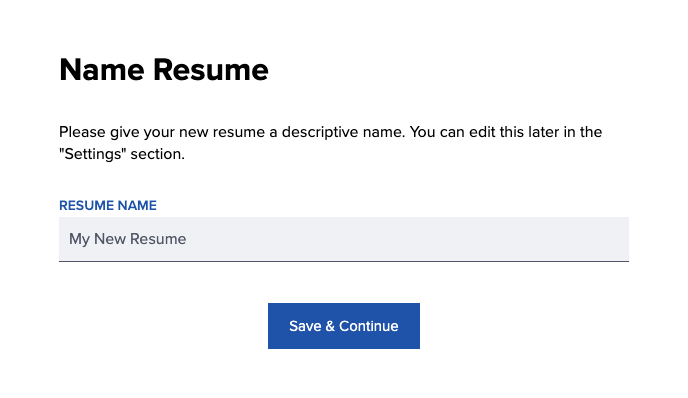Click empty right side of name input
This screenshot has width=688, height=398.
tap(483, 239)
